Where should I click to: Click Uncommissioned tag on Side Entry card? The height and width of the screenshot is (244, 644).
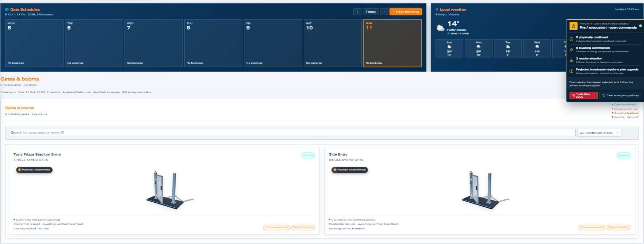tap(592, 228)
